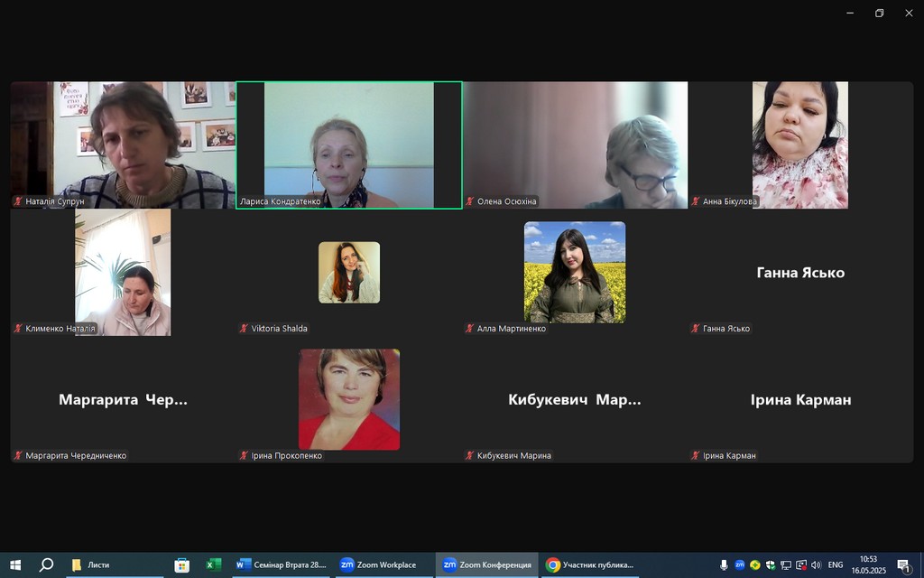924x578 pixels.
Task: Click muted mic icon beside Наталія Супрун
Action: (x=18, y=201)
